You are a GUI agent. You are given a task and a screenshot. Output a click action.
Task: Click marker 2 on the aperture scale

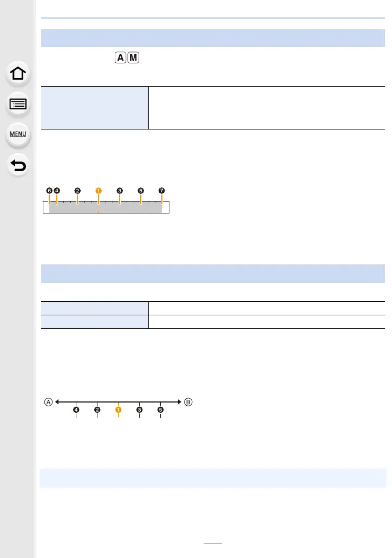click(77, 191)
